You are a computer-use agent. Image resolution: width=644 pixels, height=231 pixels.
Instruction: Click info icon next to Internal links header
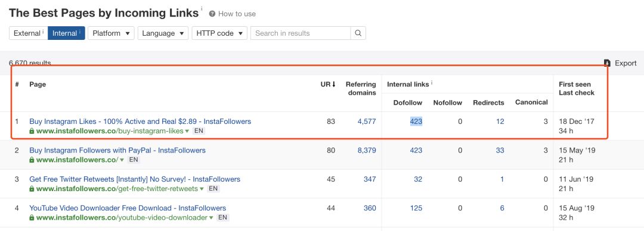[x=432, y=83]
